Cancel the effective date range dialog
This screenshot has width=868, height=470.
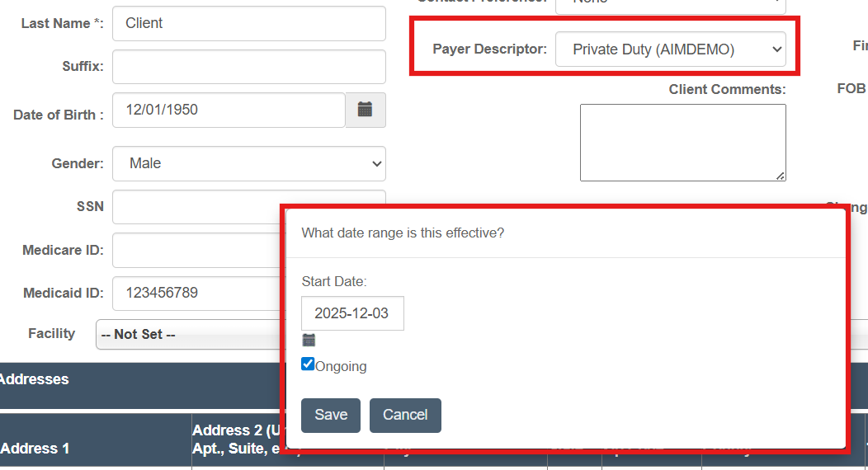point(404,415)
